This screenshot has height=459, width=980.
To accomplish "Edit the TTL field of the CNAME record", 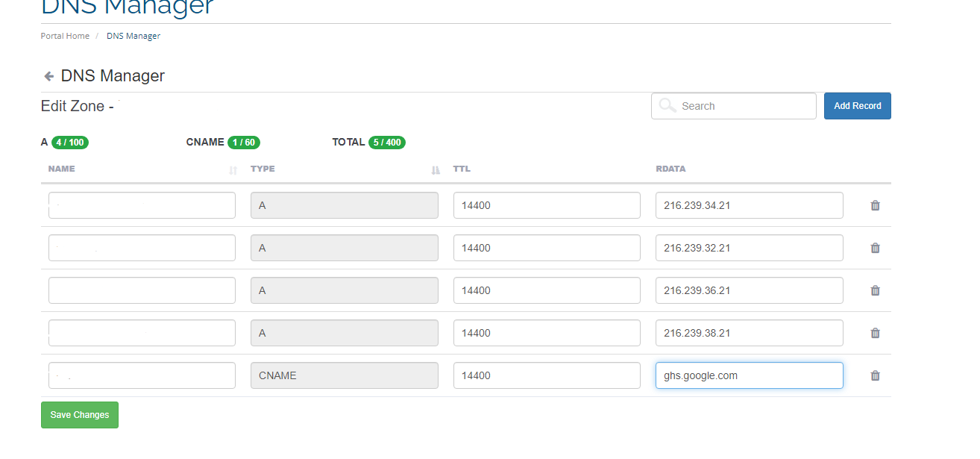I will [x=547, y=375].
